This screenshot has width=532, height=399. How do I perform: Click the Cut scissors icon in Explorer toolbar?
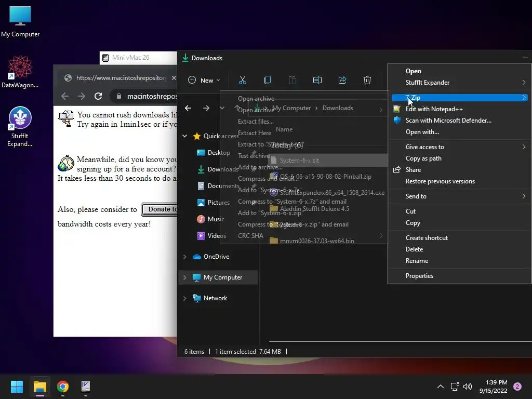(242, 80)
